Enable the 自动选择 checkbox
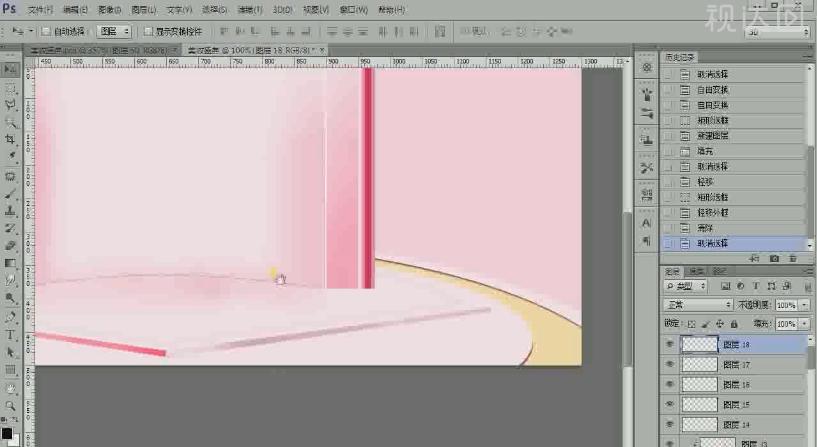 [46, 31]
